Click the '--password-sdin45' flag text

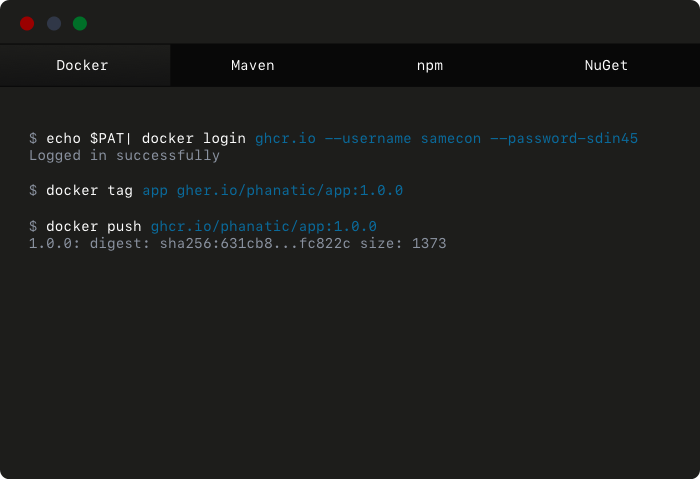pos(563,138)
